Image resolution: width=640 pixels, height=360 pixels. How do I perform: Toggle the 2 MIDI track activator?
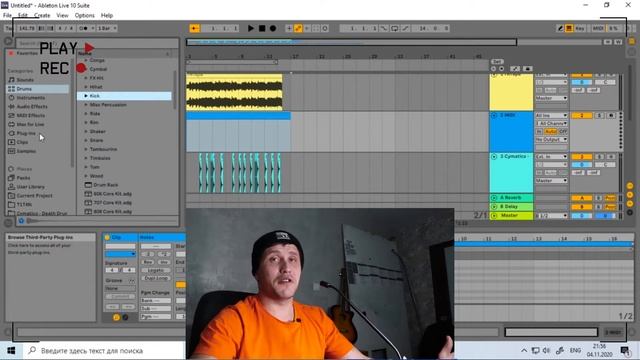582,116
